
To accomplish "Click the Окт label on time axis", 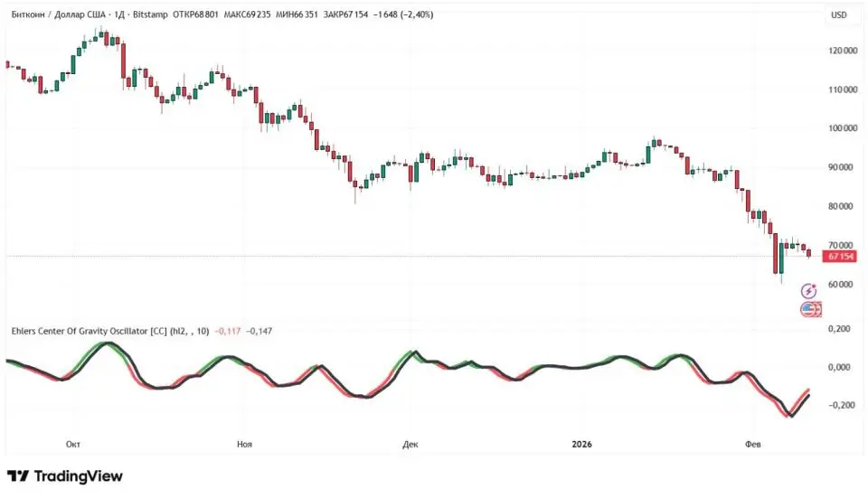I will point(73,445).
